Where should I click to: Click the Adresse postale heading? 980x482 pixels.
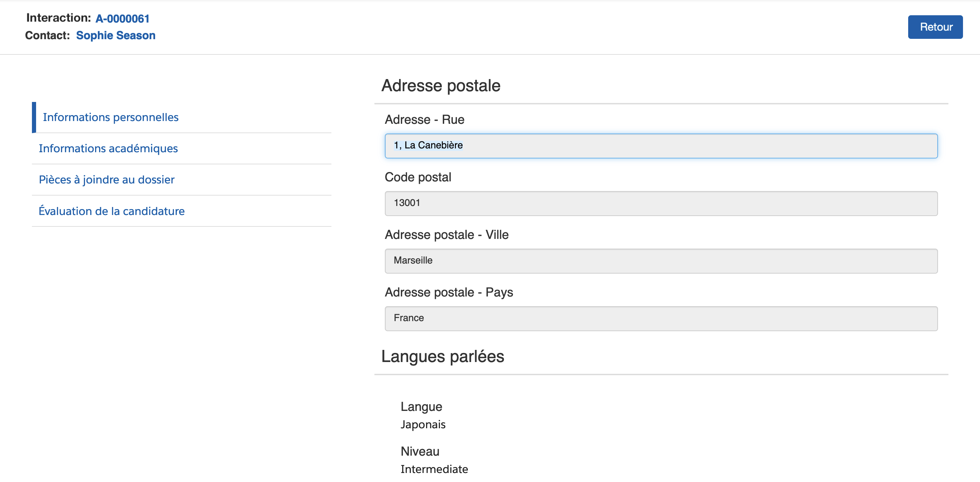(440, 86)
